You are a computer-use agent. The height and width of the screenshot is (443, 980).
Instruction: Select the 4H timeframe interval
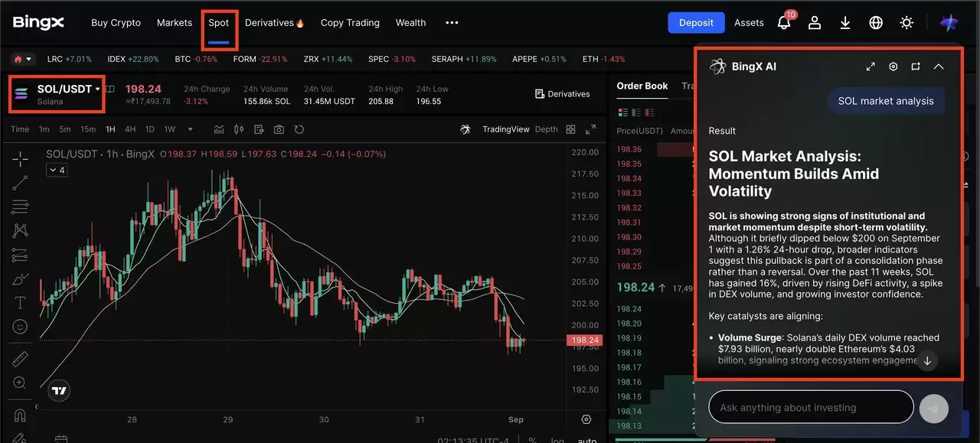130,129
